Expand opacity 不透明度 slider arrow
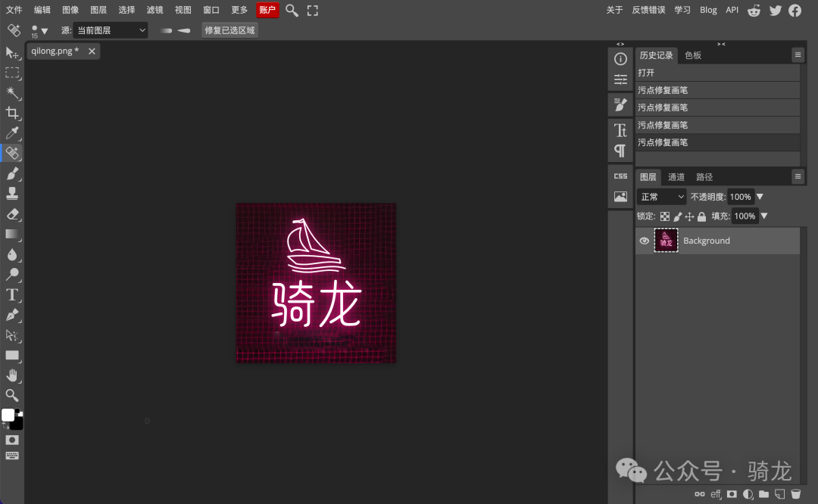The width and height of the screenshot is (818, 504). coord(760,197)
